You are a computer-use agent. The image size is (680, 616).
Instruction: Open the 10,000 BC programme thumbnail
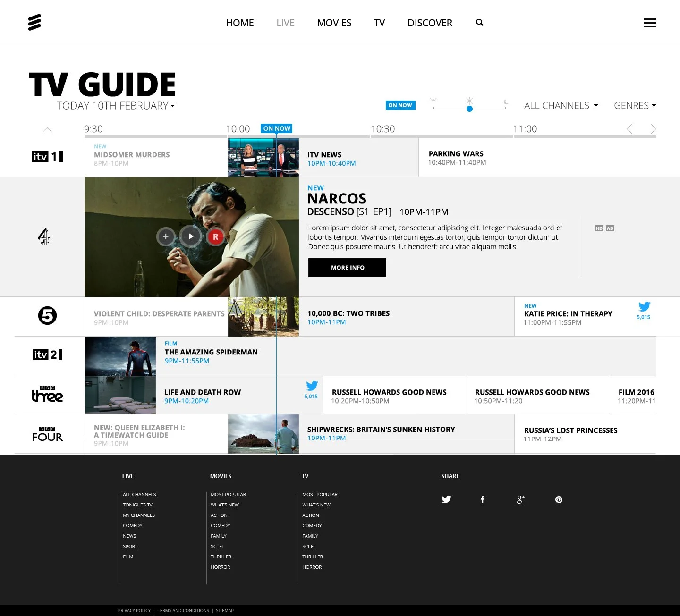tap(263, 317)
